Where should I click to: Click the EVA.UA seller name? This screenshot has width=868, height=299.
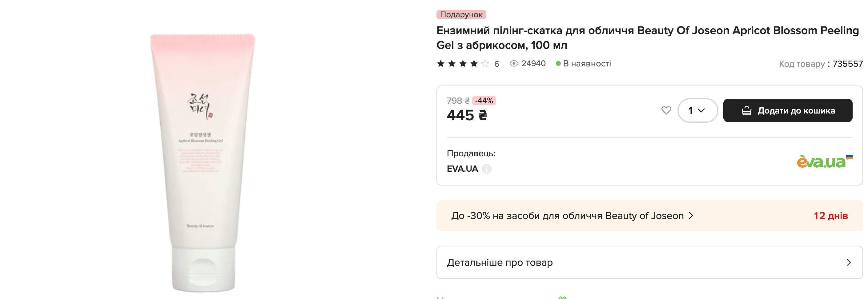[462, 169]
